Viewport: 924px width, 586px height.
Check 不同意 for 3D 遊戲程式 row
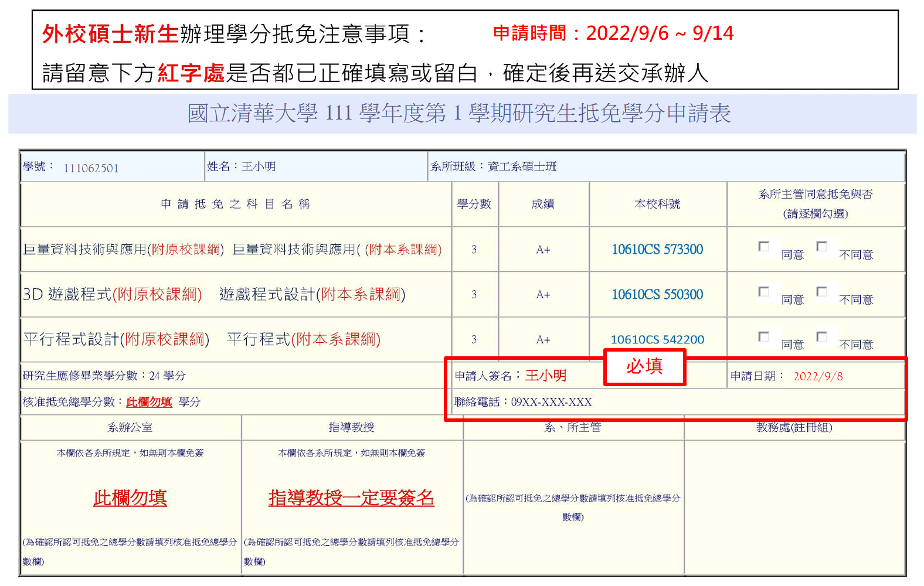click(822, 292)
